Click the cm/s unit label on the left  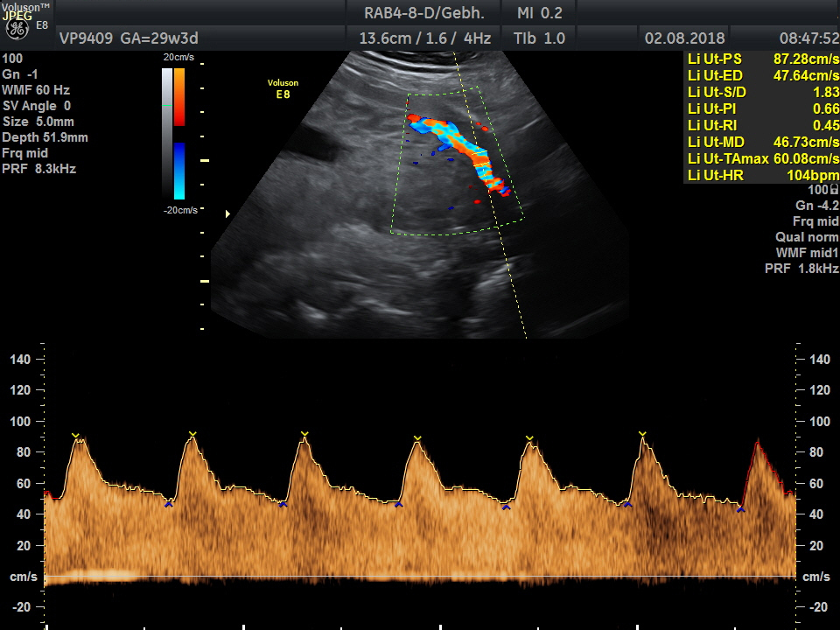(x=24, y=577)
